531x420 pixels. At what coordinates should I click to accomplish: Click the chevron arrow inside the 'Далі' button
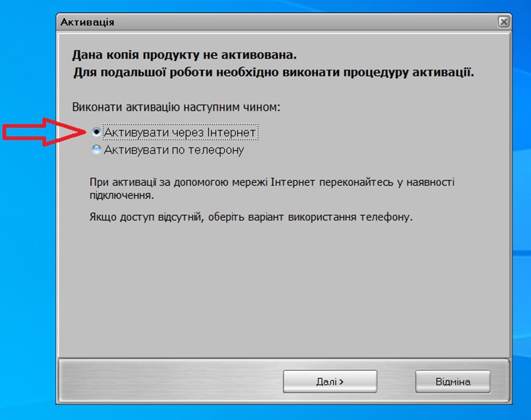coord(342,382)
